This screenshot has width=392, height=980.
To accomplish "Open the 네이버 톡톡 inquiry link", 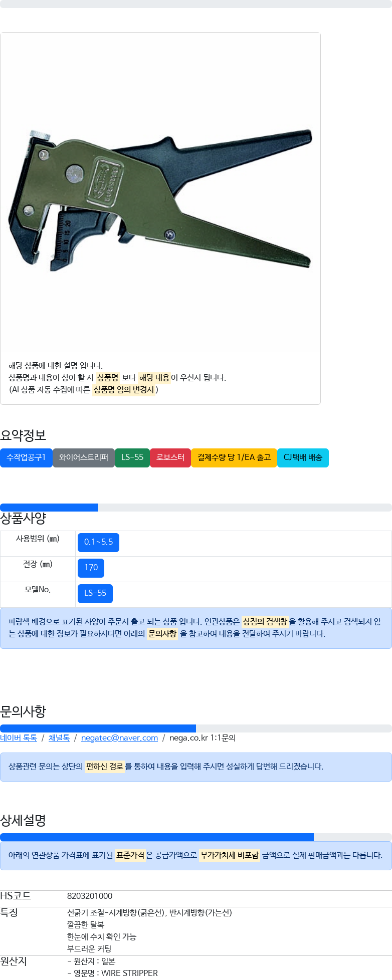I will (19, 738).
